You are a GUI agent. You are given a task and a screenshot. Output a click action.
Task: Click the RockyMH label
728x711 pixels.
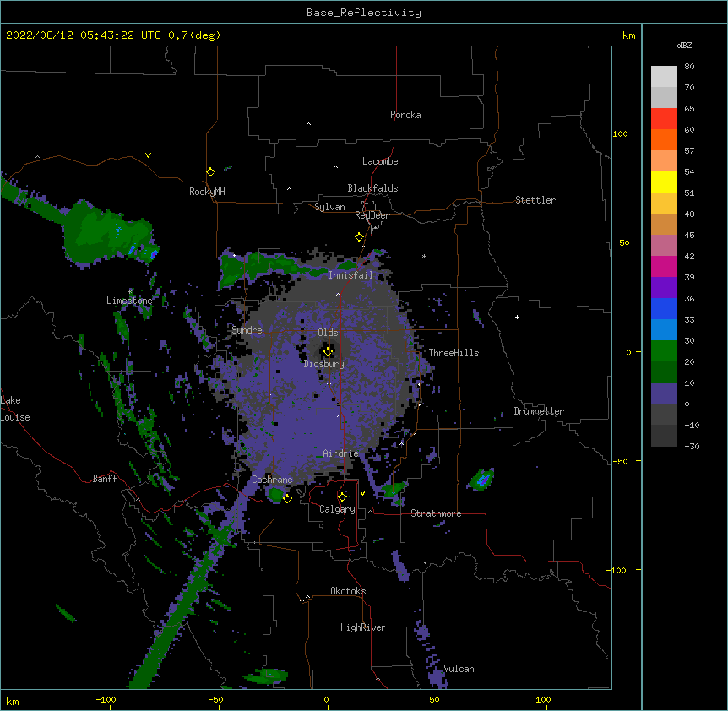(207, 192)
